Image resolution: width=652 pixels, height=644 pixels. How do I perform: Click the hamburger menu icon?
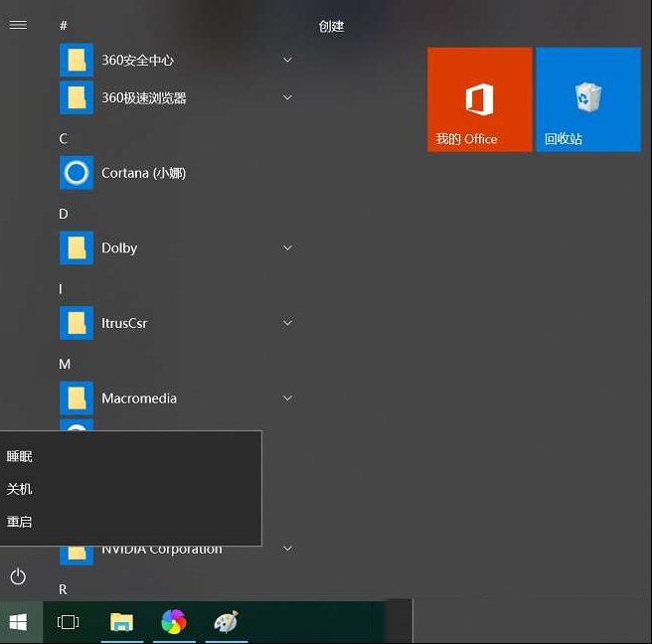pyautogui.click(x=18, y=25)
